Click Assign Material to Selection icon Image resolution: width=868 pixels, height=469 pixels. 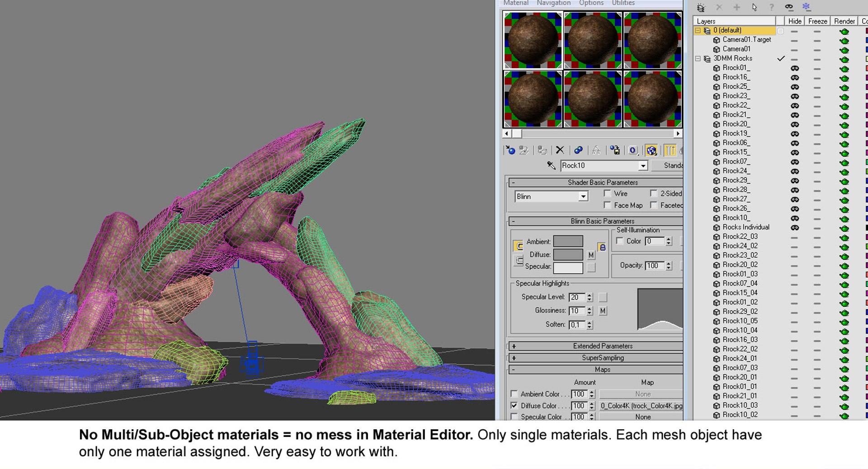542,150
